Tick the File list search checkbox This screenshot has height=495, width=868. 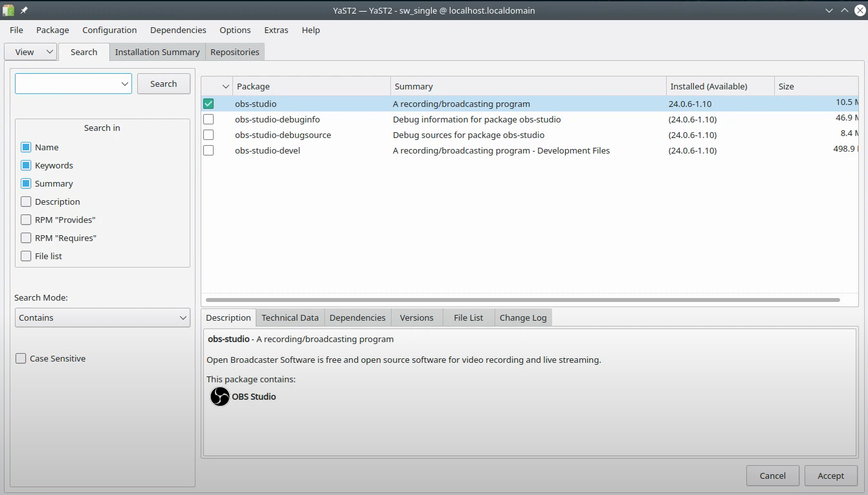pos(26,256)
